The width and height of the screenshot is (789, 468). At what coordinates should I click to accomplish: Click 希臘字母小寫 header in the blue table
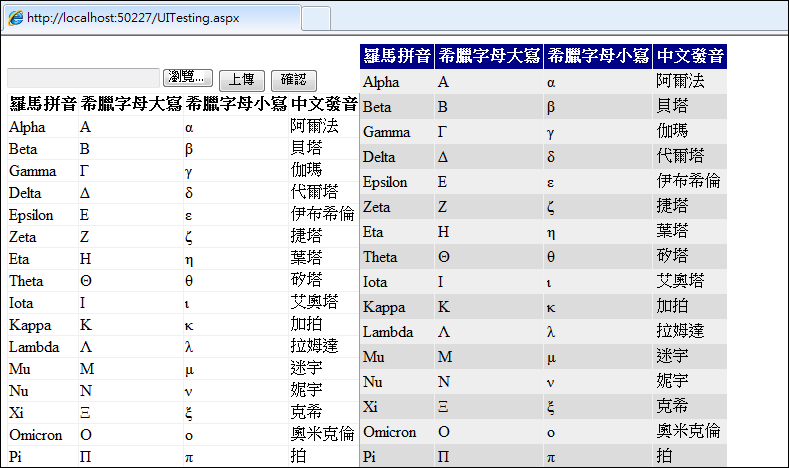[598, 56]
